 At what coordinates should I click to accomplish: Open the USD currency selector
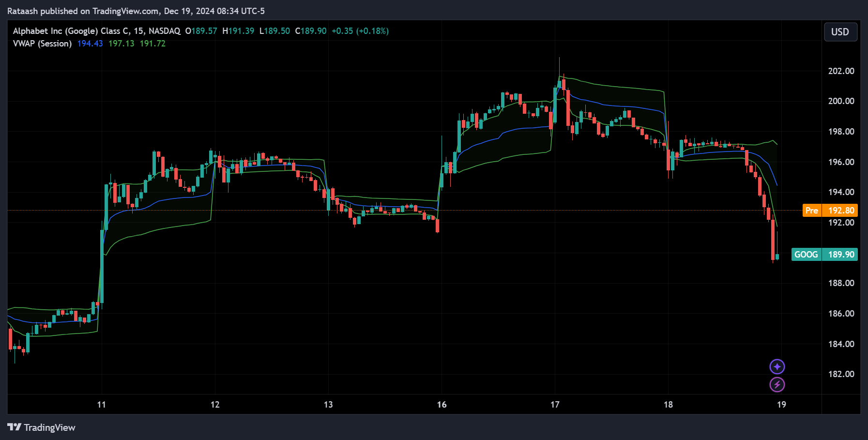click(840, 32)
